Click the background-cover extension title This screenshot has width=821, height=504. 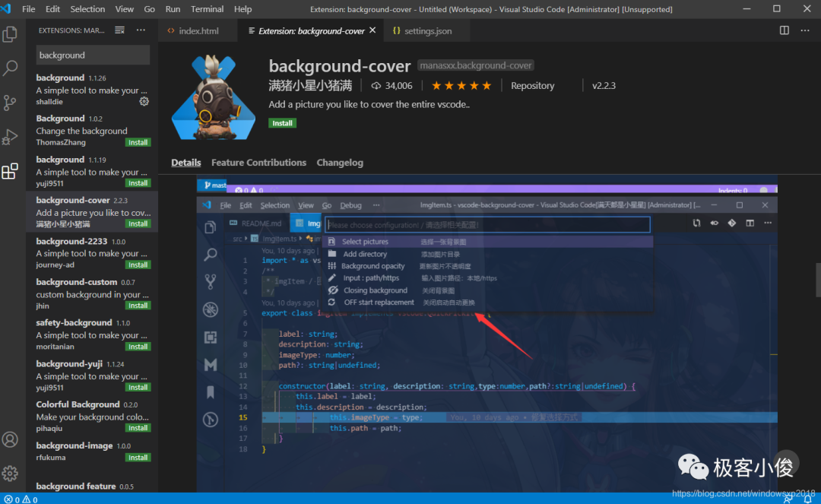click(x=339, y=66)
